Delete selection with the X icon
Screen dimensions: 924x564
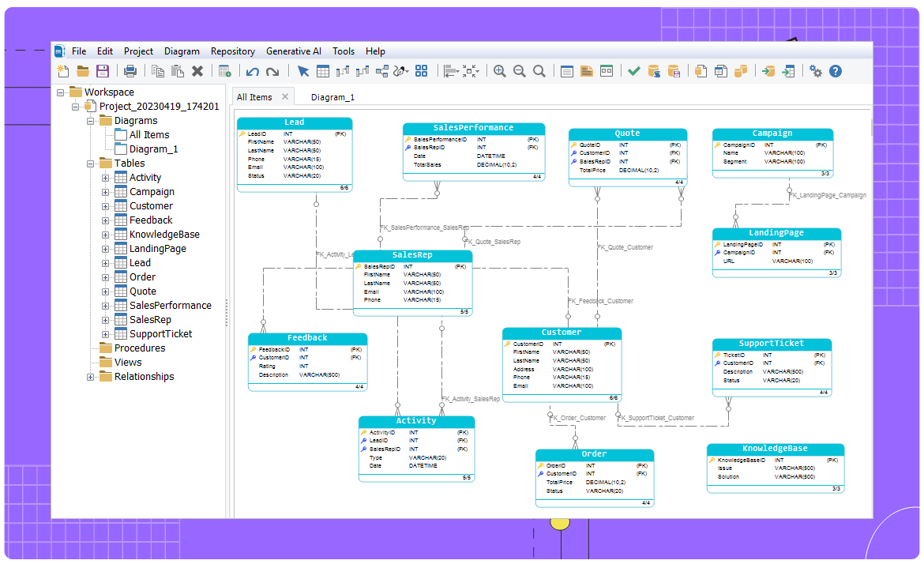point(197,71)
